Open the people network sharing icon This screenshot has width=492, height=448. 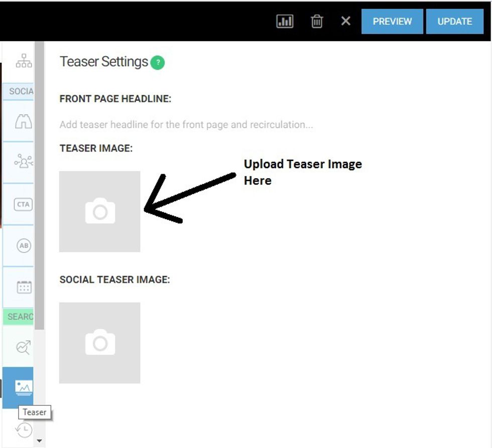coord(24,162)
